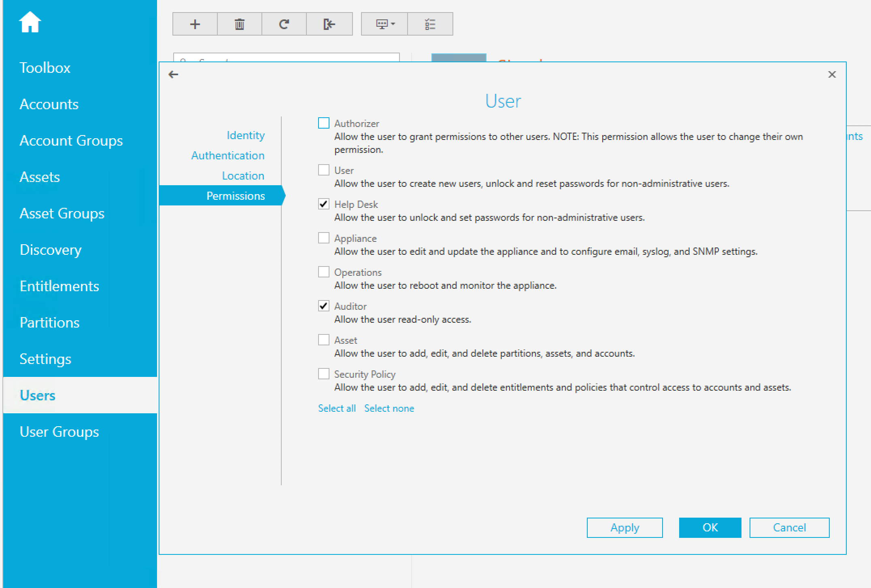Viewport: 871px width, 588px height.
Task: Uncheck the Help Desk permission
Action: point(324,204)
